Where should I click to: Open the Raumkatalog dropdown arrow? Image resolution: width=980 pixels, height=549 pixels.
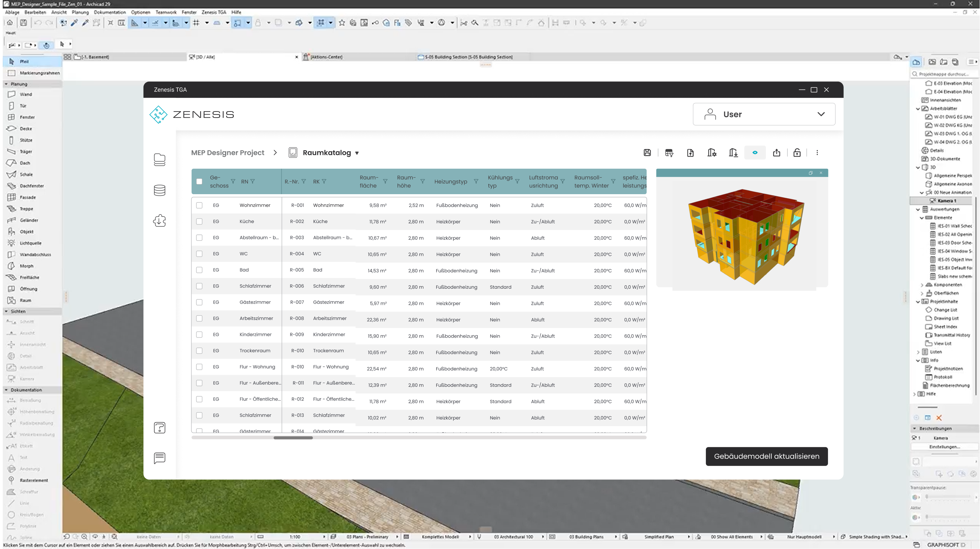point(357,153)
